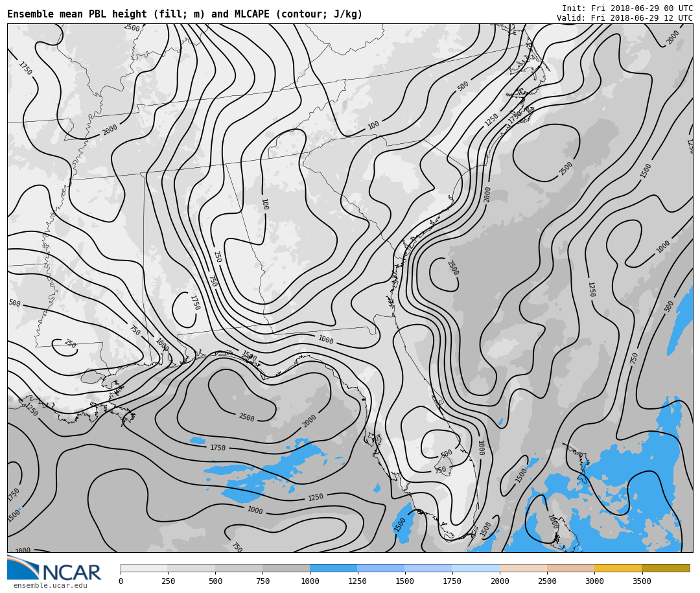
Task: Click the NCAR logo
Action: pos(54,568)
